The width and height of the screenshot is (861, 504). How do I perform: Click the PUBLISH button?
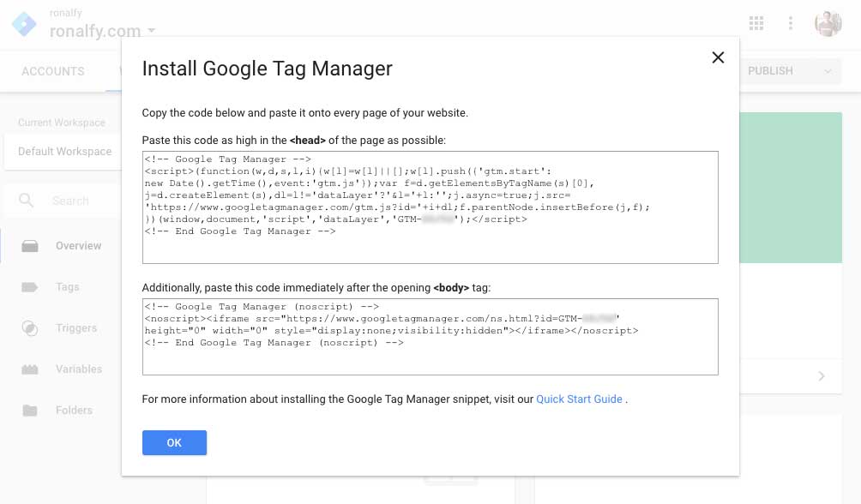pos(770,71)
